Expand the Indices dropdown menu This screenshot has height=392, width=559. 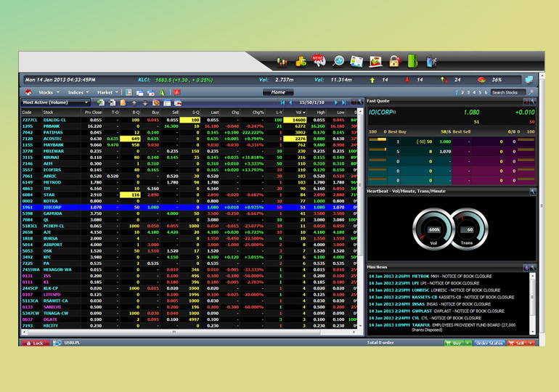coord(78,93)
